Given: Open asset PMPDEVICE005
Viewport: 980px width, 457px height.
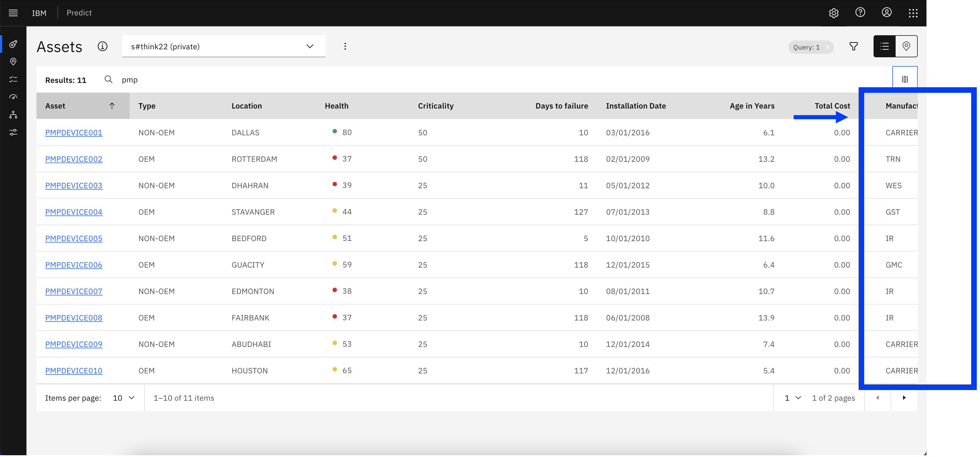Looking at the screenshot, I should [74, 238].
